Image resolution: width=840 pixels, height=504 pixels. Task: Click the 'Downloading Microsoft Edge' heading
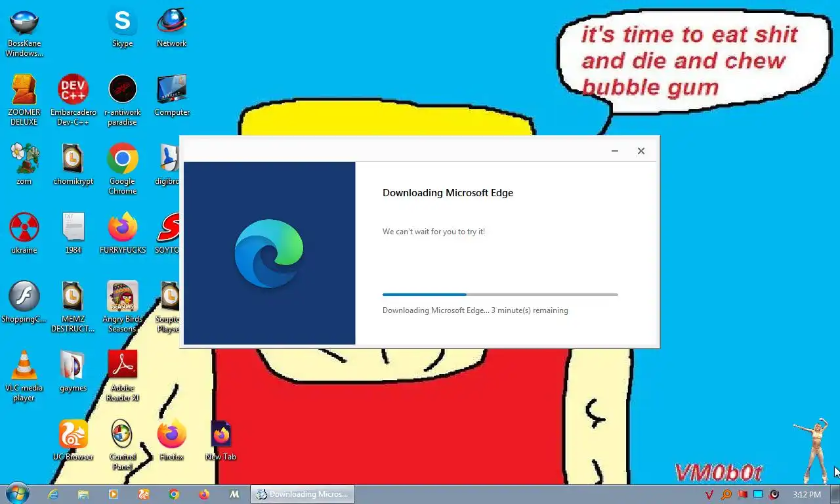tap(448, 193)
